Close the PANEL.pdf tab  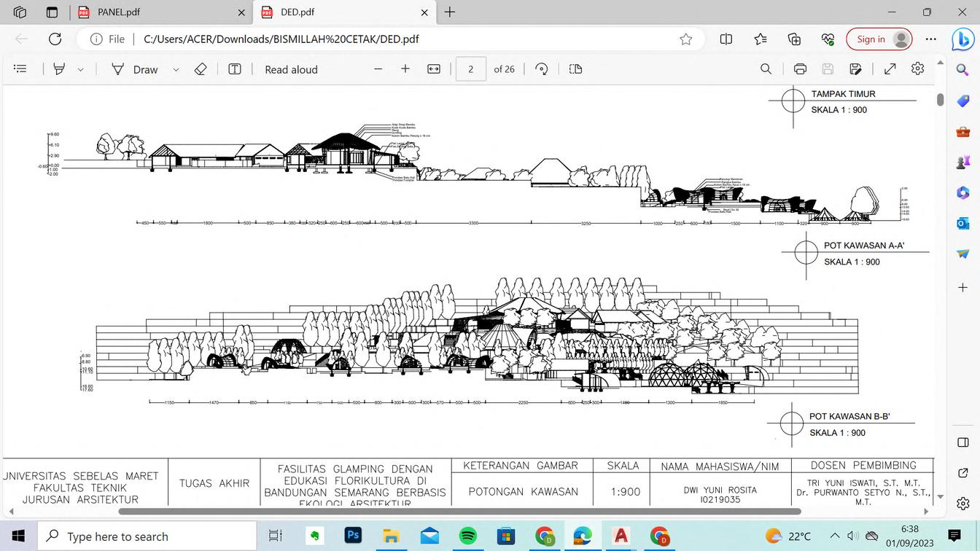click(242, 12)
